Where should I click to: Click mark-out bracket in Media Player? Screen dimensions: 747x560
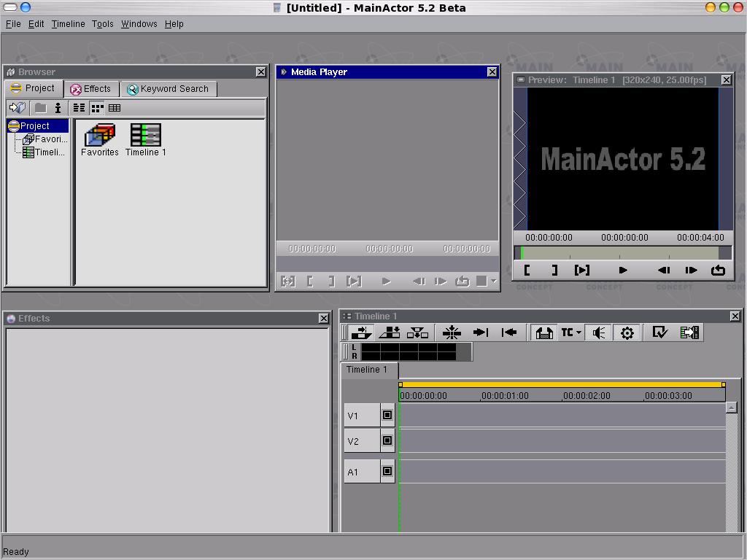(332, 281)
